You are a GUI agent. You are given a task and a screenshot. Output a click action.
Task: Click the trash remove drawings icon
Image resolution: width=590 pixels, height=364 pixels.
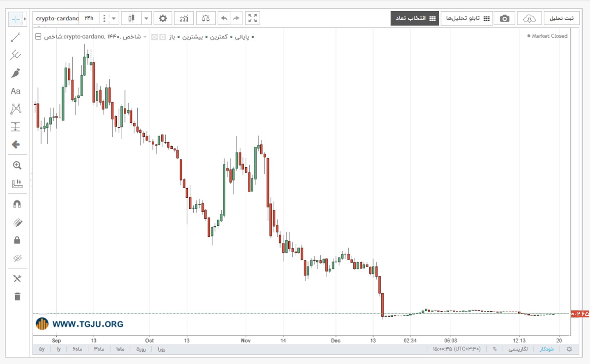17,296
